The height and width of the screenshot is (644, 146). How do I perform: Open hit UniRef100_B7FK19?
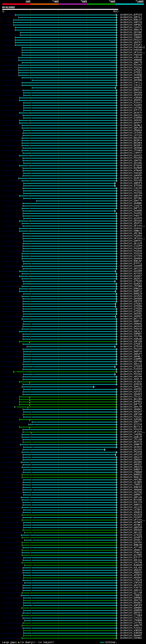[131, 15]
